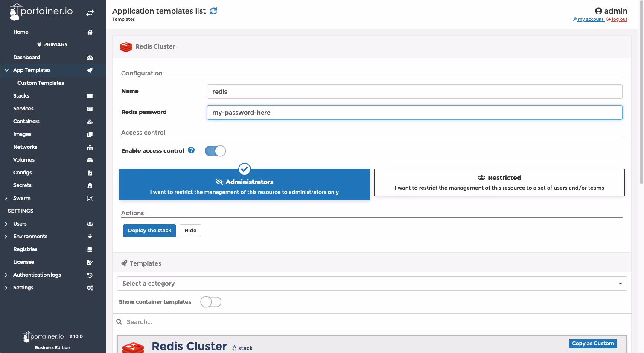Click the Environments plug icon
Screen dimensions: 644x353
click(x=90, y=237)
